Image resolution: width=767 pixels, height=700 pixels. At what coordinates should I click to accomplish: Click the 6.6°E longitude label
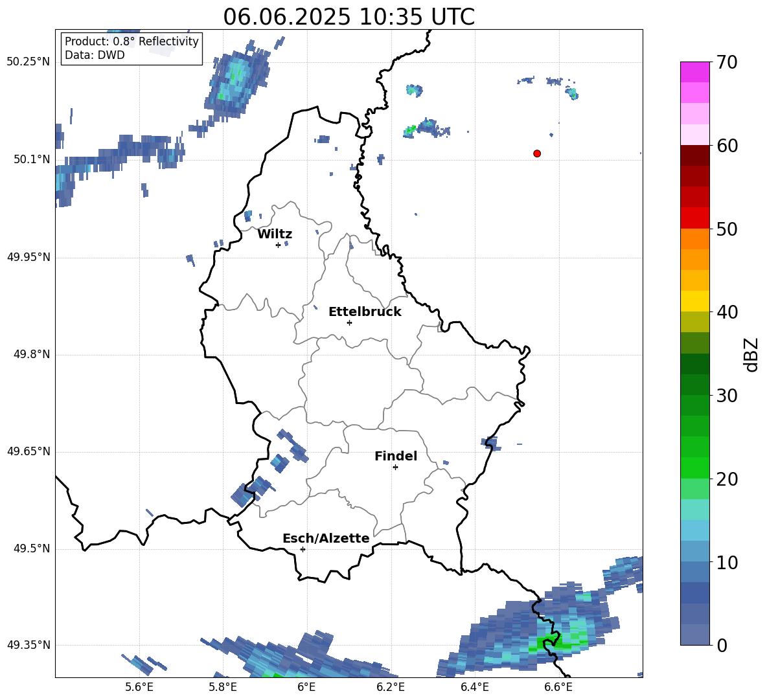[558, 687]
